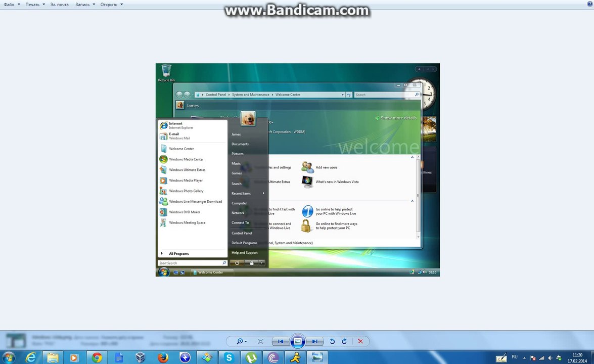Click the blue document icon on taskbar
594x364 pixels.
119,357
